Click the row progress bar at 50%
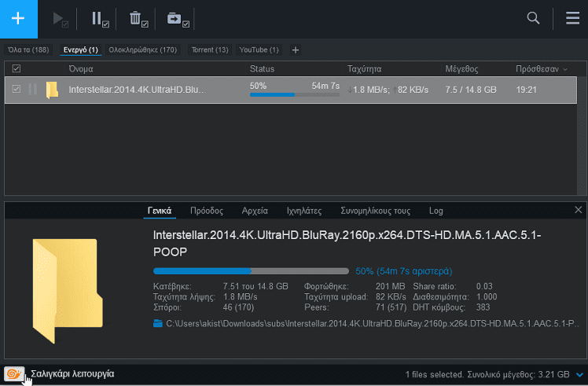588x386 pixels. (295, 95)
